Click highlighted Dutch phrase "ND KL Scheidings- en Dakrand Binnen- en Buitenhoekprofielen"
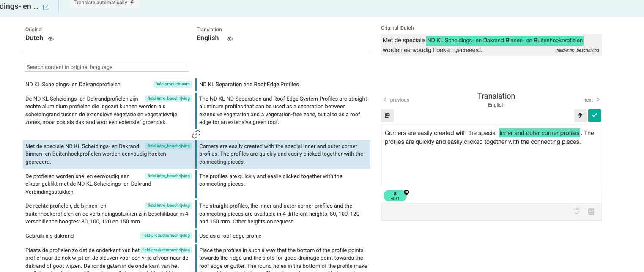This screenshot has height=272, width=644. (x=504, y=41)
